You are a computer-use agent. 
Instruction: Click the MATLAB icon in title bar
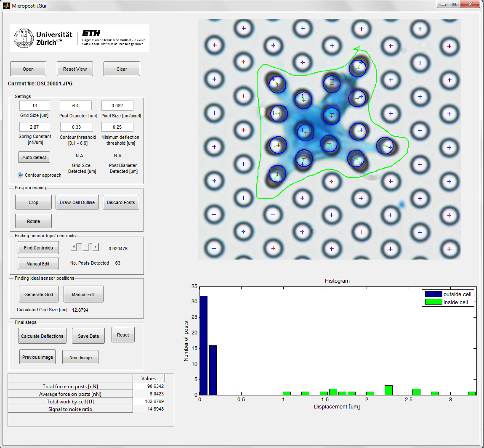coord(6,6)
